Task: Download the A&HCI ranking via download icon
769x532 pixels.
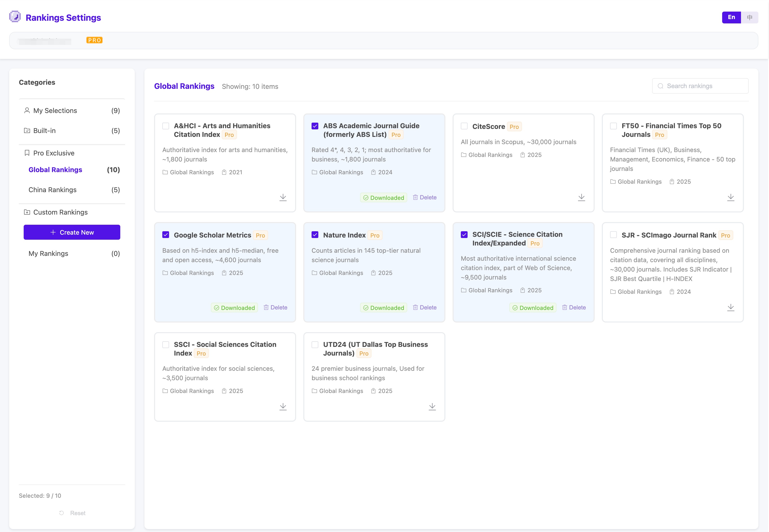Action: tap(283, 197)
